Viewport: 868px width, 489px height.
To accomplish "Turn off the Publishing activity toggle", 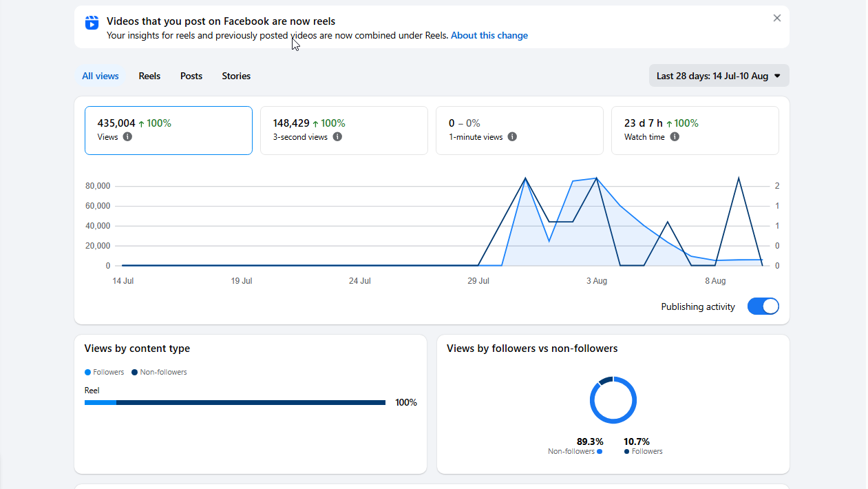I will coord(763,306).
